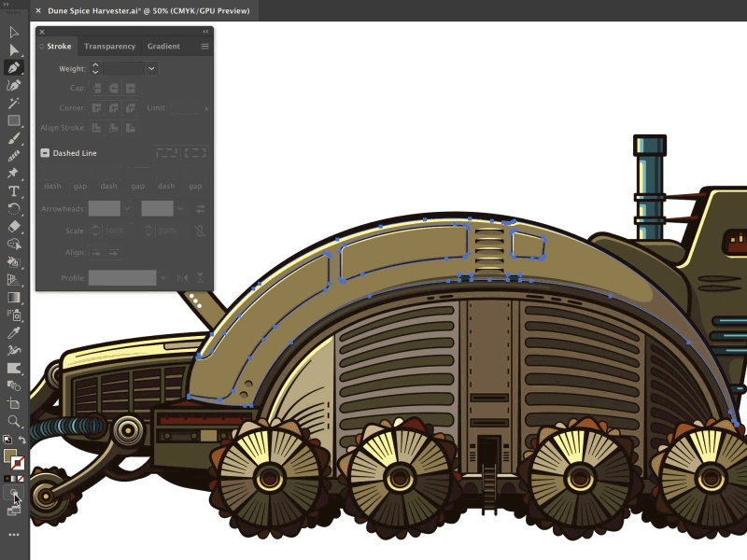Set paint to None with the red-slash button
Image resolution: width=747 pixels, height=560 pixels.
click(21, 479)
